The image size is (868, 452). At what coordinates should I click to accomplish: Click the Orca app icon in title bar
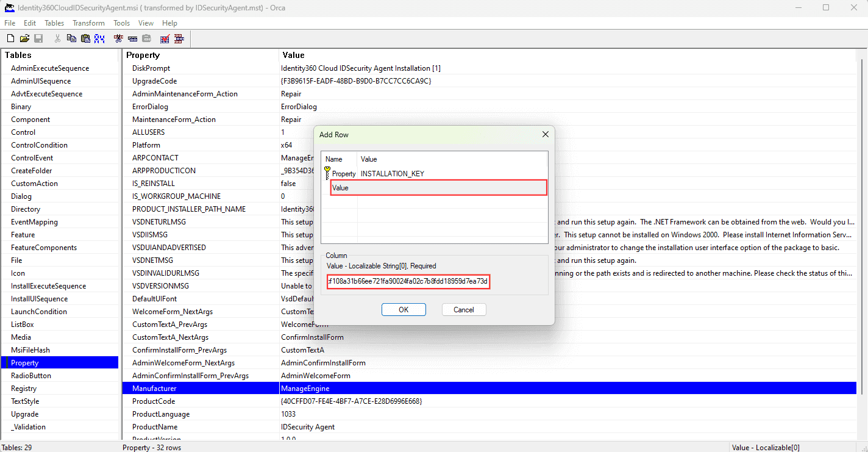10,7
